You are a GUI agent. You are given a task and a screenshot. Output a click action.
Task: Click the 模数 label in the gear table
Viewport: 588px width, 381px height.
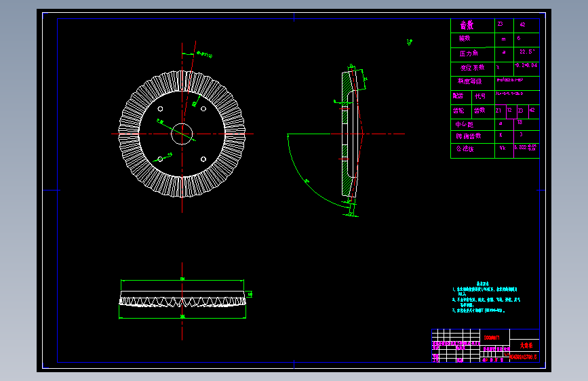coord(465,38)
